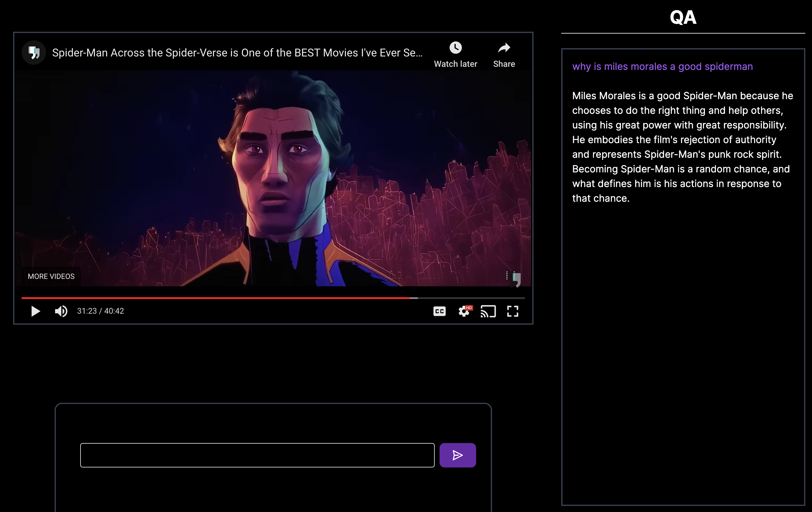Image resolution: width=812 pixels, height=512 pixels.
Task: Click the Spider-Man video title link
Action: pos(237,52)
